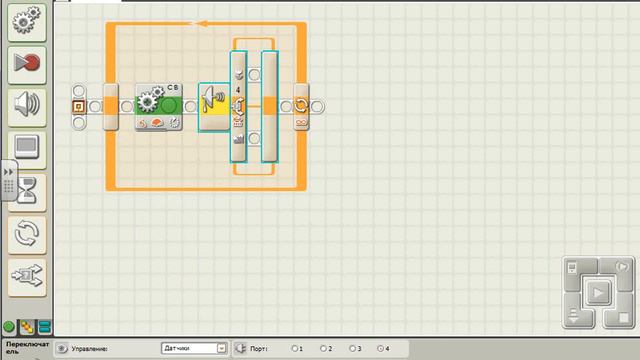640x360 pixels.
Task: Click the Loop end arrows icon
Action: tap(301, 105)
